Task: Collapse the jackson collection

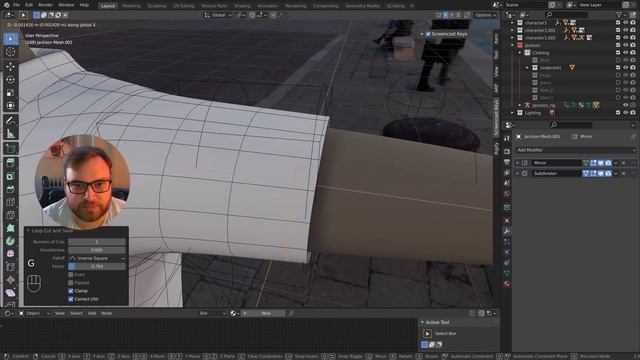Action: tap(512, 45)
